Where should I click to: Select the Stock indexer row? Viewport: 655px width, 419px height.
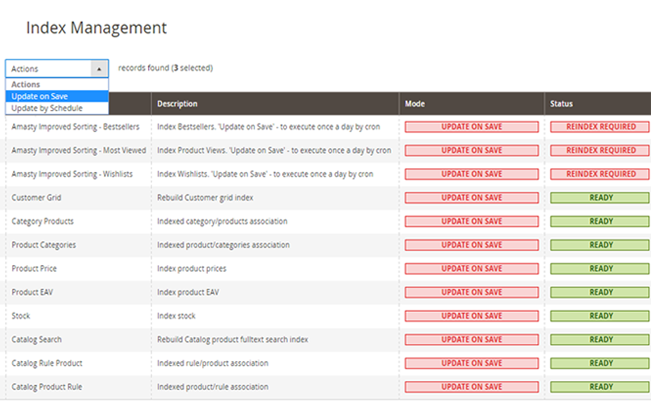pyautogui.click(x=22, y=316)
